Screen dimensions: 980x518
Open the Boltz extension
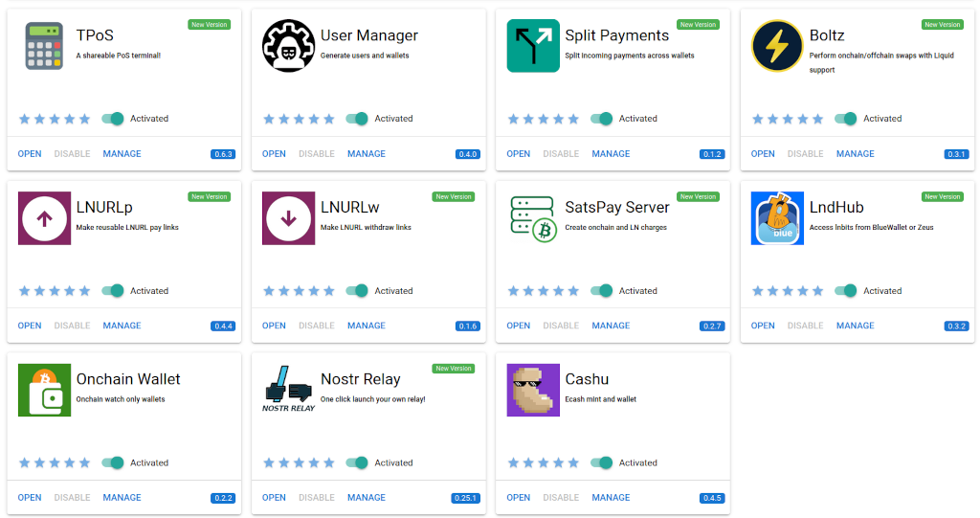tap(763, 154)
